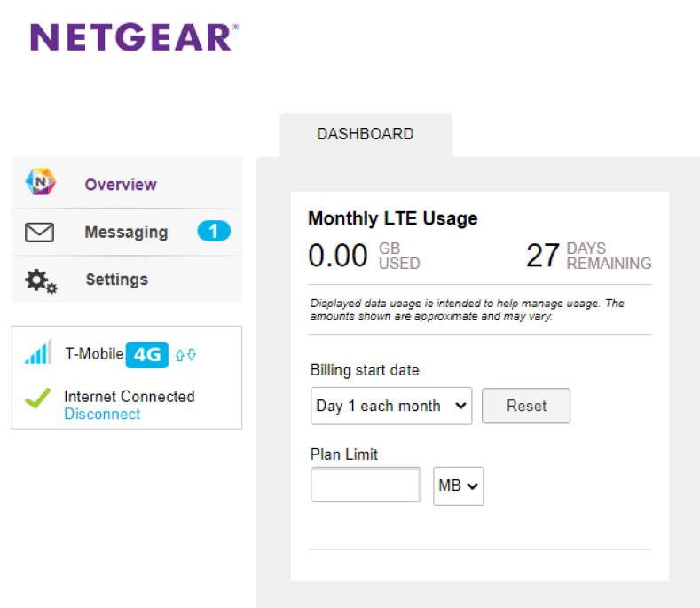Click the colorful Overview hexagon icon
The height and width of the screenshot is (608, 700).
click(x=40, y=183)
